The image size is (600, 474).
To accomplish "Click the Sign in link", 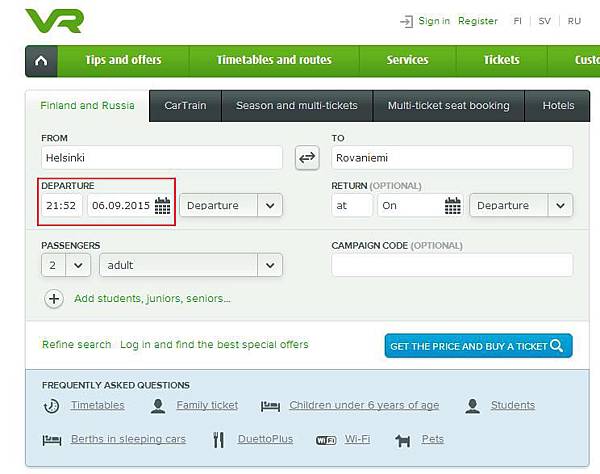I will [x=434, y=21].
